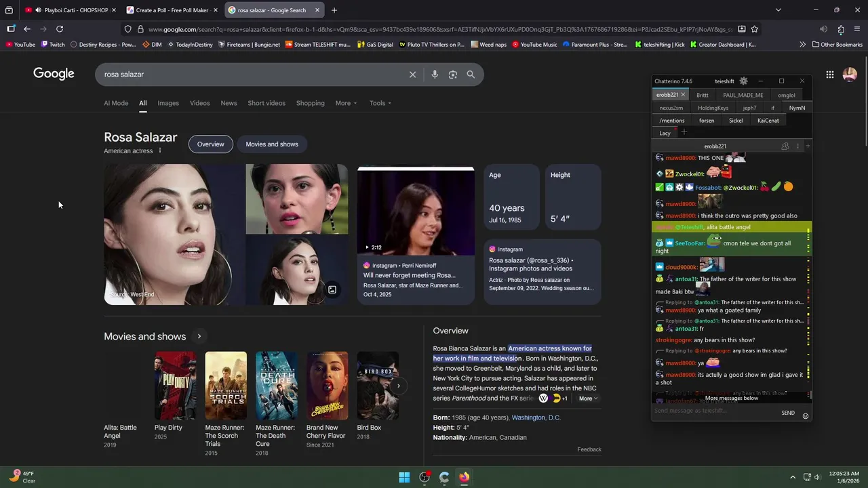Switch to the KaiCenat chat tab
Screen dimensions: 868x488
tap(768, 121)
